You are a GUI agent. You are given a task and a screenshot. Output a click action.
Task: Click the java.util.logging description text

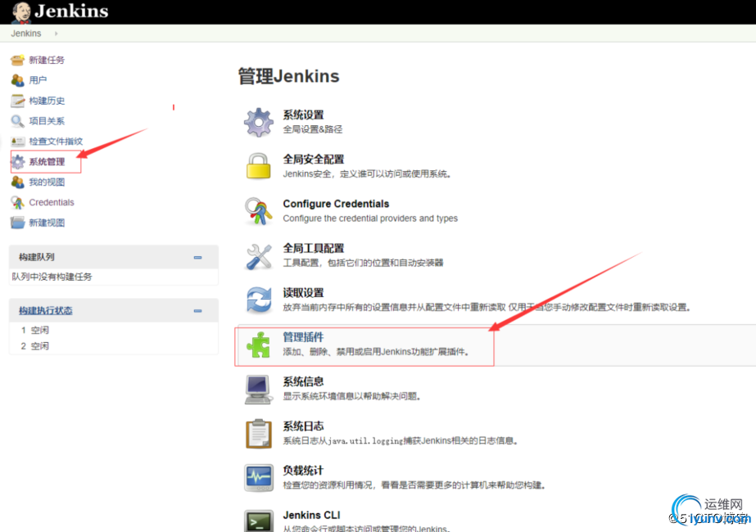pyautogui.click(x=401, y=441)
